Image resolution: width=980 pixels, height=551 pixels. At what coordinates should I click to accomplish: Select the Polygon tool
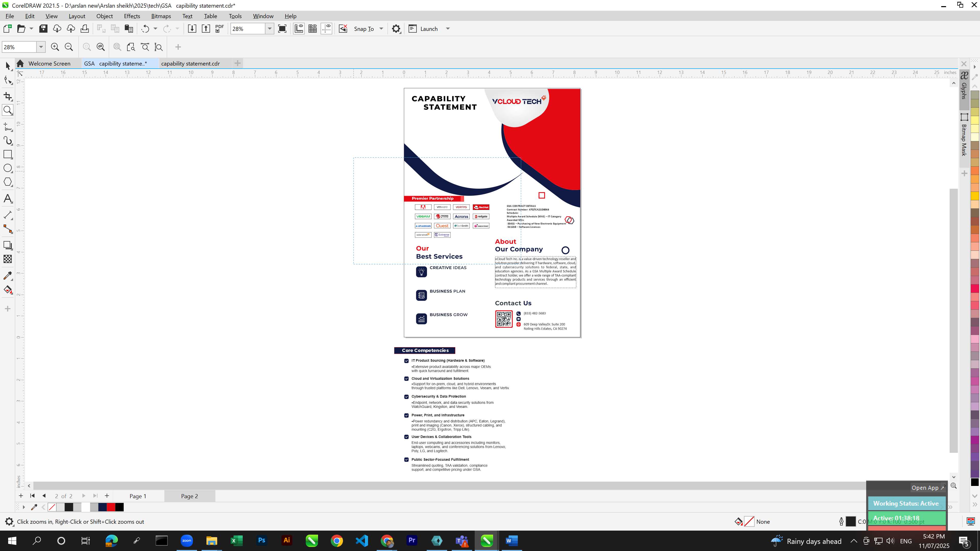(x=8, y=182)
